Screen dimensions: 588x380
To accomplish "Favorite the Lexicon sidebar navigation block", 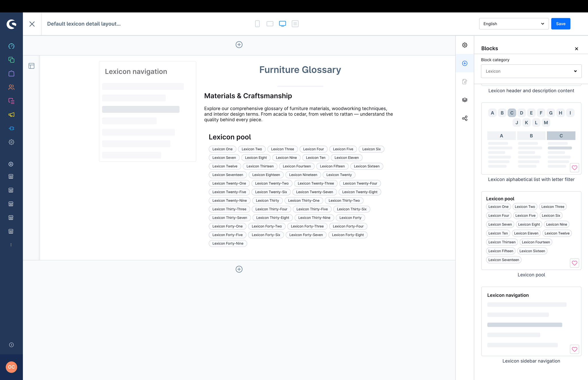I will pos(575,349).
